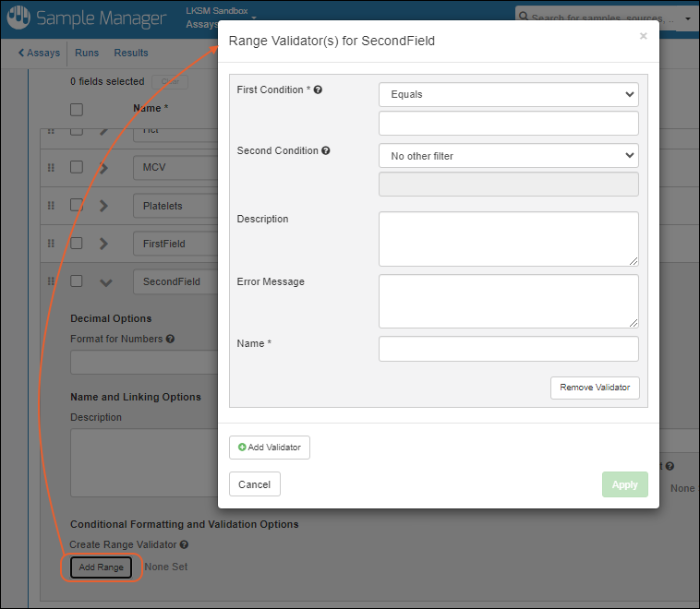Collapse the SecondField row details
Image resolution: width=700 pixels, height=609 pixels.
pos(104,282)
